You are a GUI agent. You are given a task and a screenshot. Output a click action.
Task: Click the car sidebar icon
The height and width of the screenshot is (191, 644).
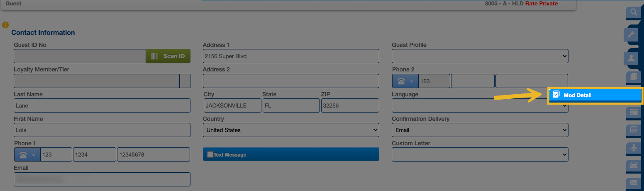(633, 165)
